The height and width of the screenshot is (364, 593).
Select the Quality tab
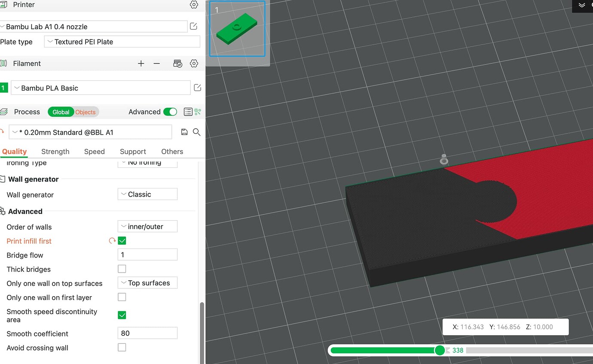[14, 152]
